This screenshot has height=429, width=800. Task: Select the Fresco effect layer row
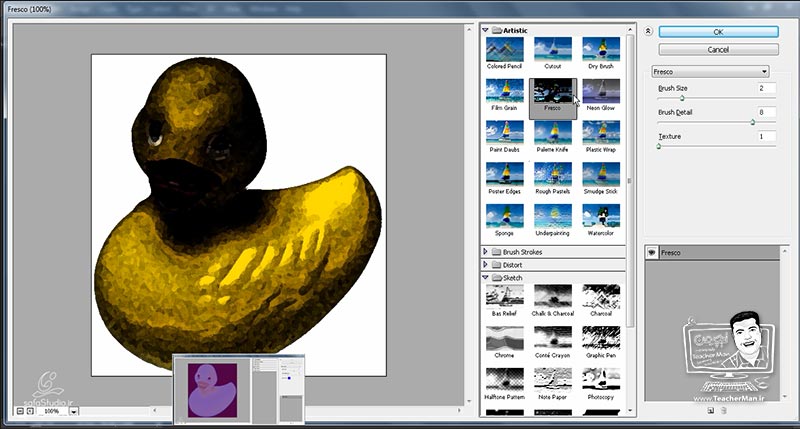(713, 253)
